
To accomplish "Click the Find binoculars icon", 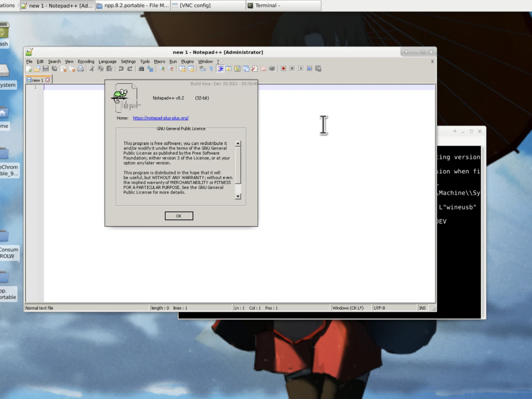I will click(x=141, y=69).
